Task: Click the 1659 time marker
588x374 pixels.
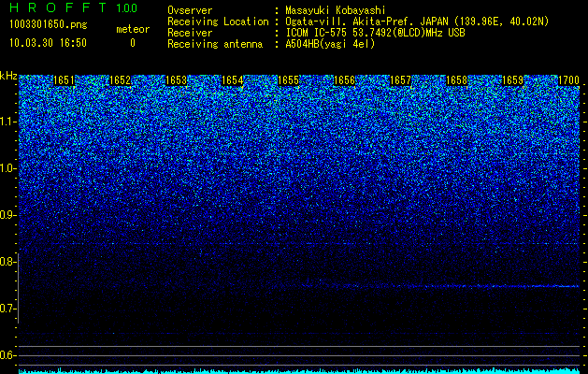Action: click(x=512, y=80)
